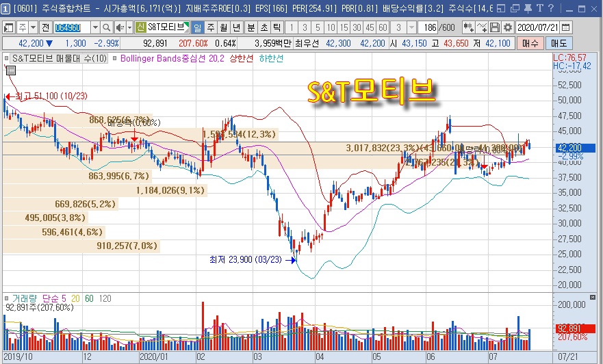Click the 10 interval button

331,27
